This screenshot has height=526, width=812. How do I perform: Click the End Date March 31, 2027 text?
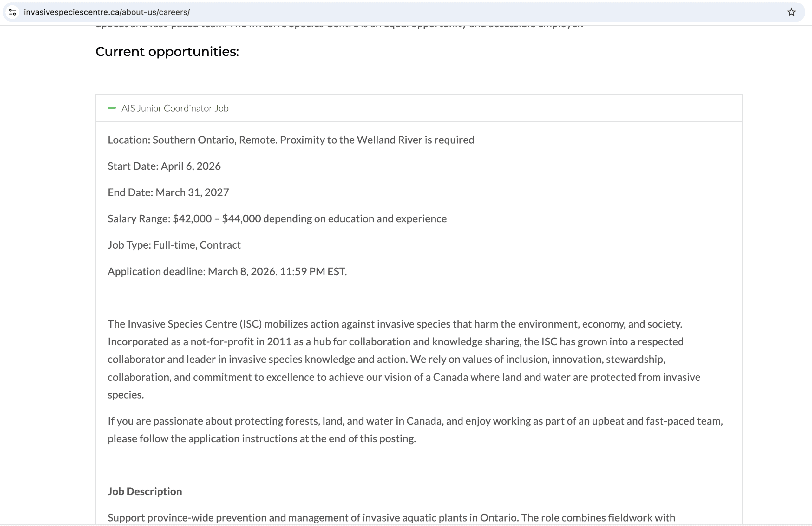click(168, 192)
